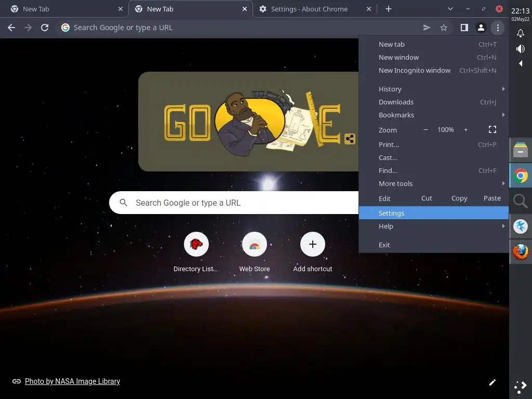Viewport: 532px width, 399px height.
Task: Increase zoom with the plus button
Action: pos(466,129)
